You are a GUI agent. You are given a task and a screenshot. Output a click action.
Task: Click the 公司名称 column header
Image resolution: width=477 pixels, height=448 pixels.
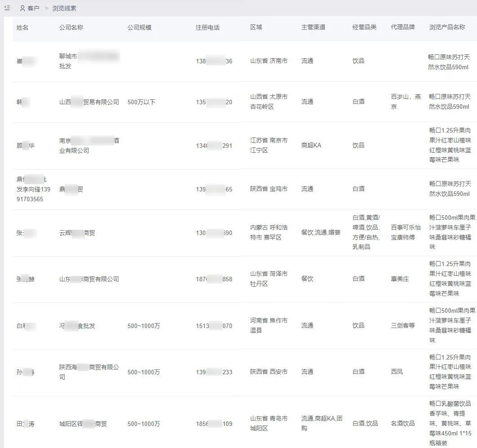(x=71, y=27)
